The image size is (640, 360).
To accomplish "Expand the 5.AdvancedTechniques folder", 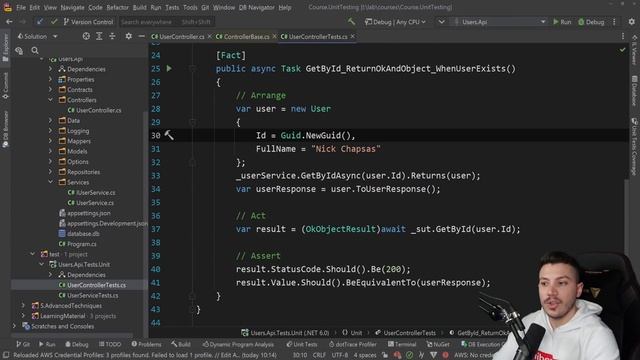I will (23, 305).
